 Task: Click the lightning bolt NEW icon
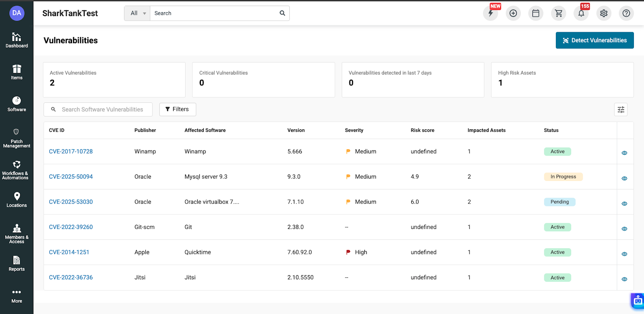(x=491, y=13)
